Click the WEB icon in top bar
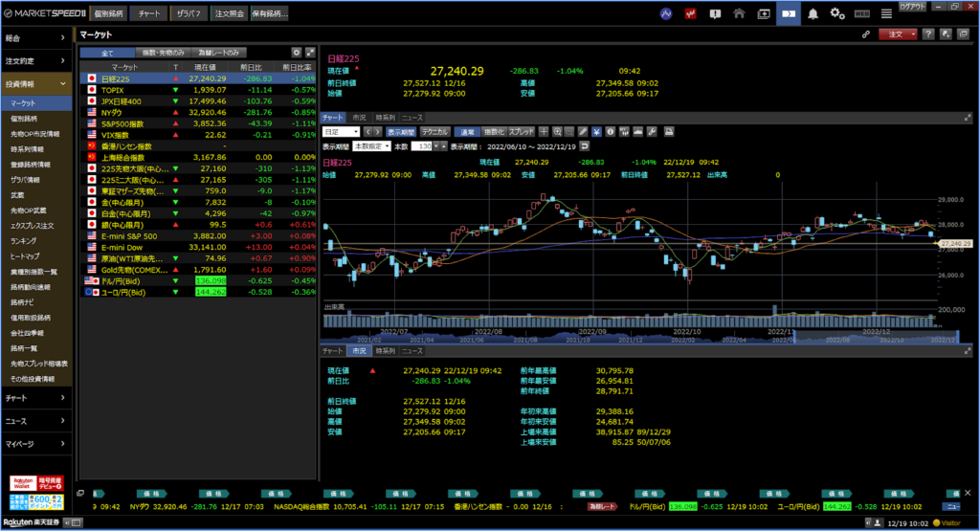The width and height of the screenshot is (980, 531). 862,13
